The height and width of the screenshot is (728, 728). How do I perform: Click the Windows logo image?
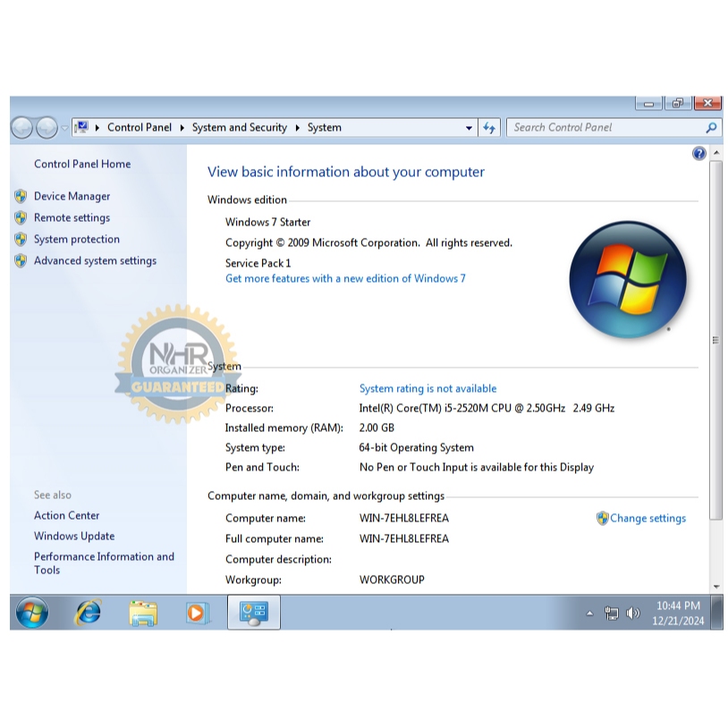[628, 280]
